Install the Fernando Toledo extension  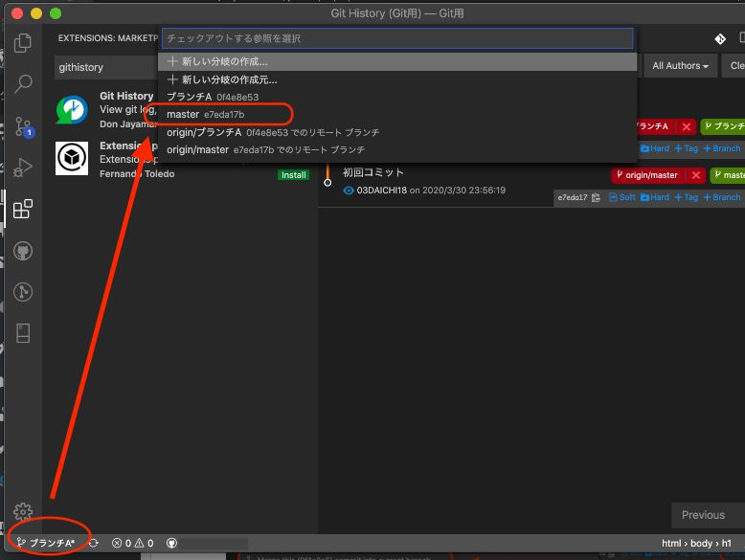pyautogui.click(x=293, y=175)
